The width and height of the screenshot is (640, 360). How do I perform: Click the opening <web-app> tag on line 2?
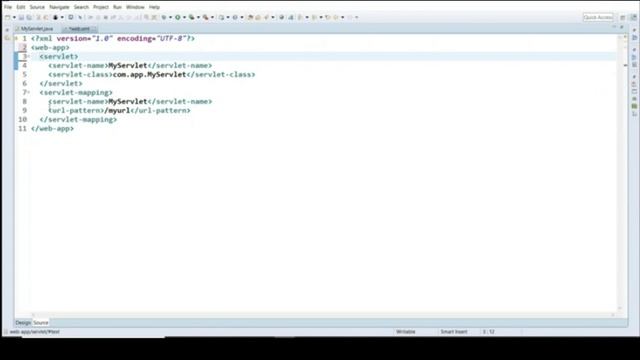click(50, 47)
